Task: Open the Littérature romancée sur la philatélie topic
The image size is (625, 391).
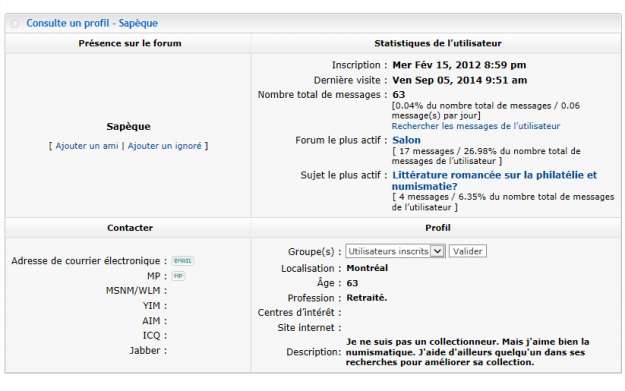Action: (x=494, y=181)
